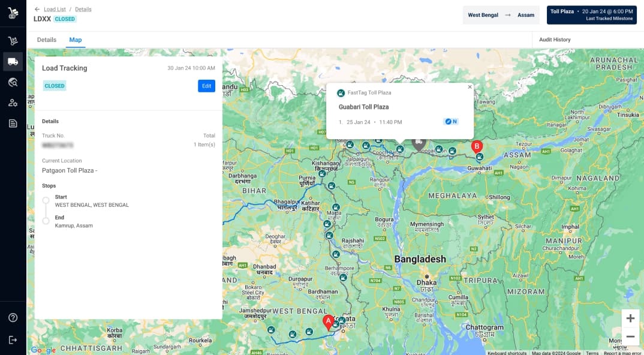Open the document reports icon in sidebar
This screenshot has height=355, width=644.
[x=13, y=124]
